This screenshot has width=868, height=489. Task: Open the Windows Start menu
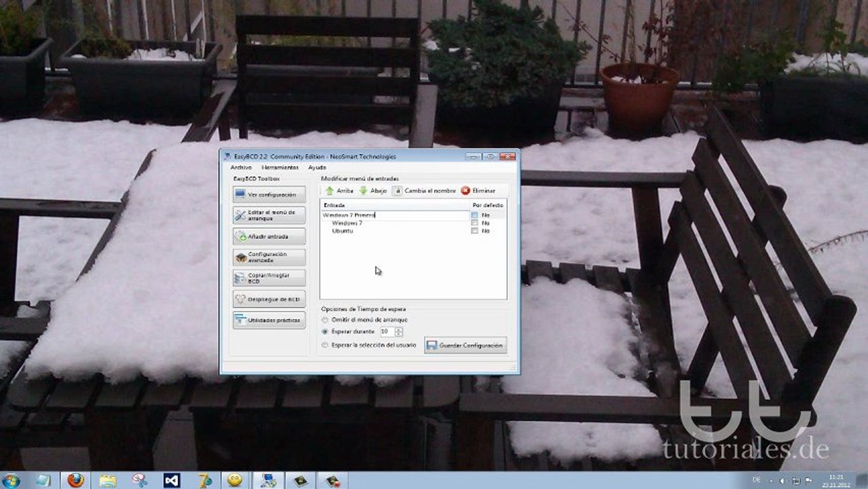coord(11,480)
